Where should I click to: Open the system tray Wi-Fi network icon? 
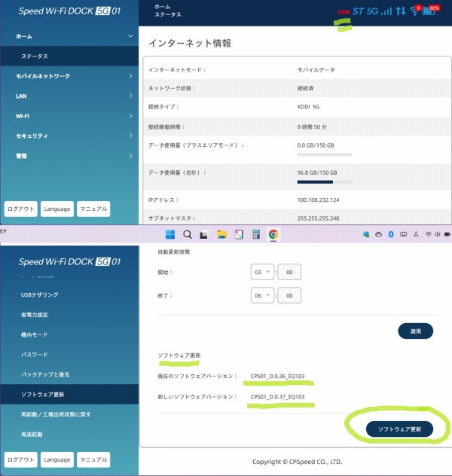428,234
